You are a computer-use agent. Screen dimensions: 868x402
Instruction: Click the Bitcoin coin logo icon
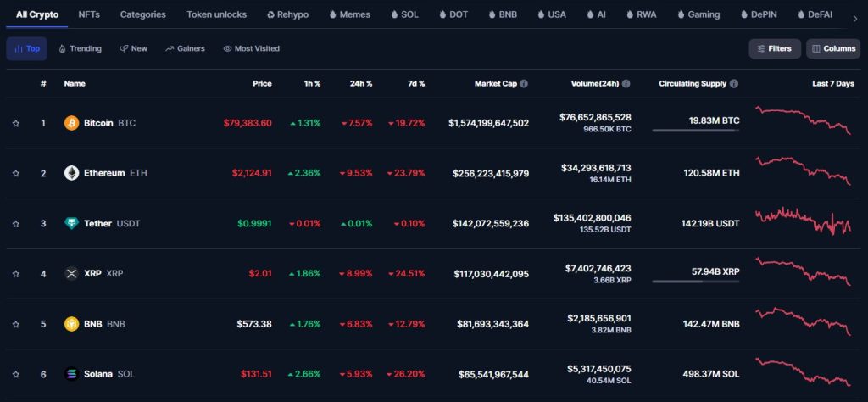71,123
